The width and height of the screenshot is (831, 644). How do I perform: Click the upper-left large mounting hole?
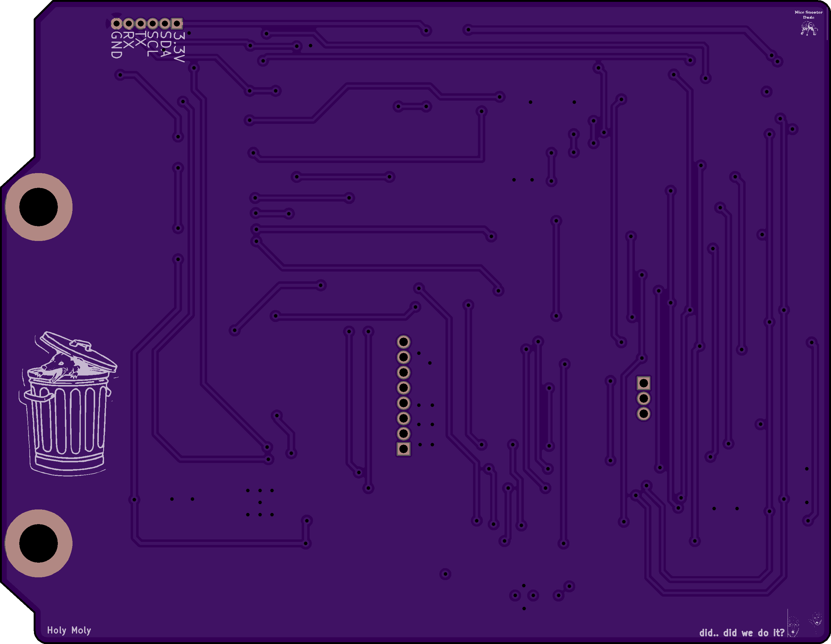pos(39,207)
